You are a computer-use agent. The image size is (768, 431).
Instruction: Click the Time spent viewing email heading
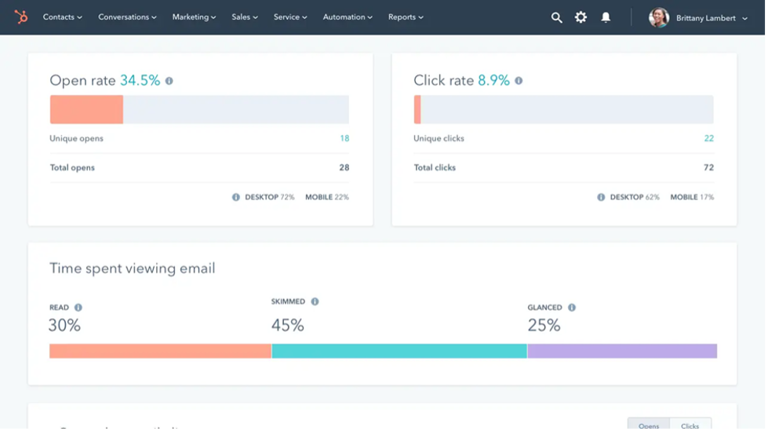[x=133, y=269]
